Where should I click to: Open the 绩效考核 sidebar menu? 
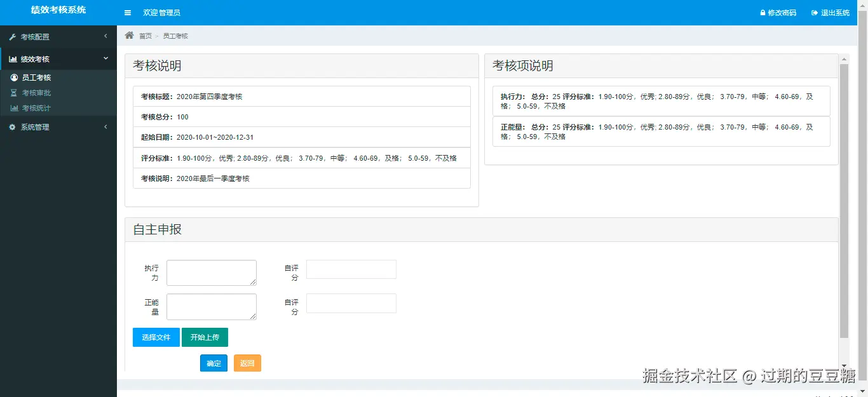click(58, 59)
